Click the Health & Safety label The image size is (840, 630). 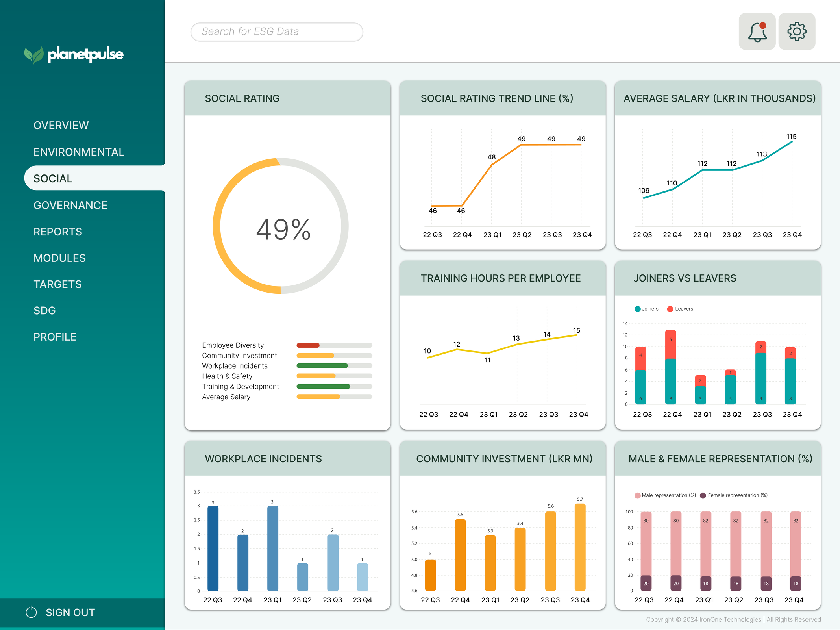tap(227, 376)
